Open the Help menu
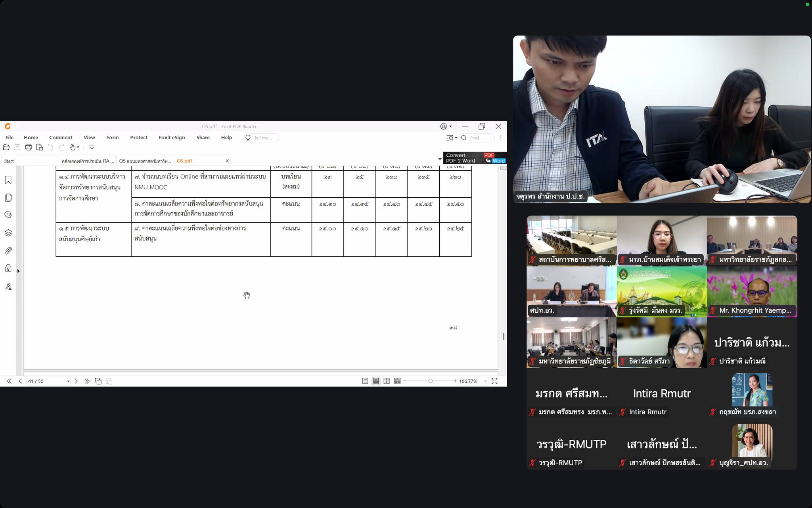This screenshot has width=812, height=508. (x=226, y=138)
